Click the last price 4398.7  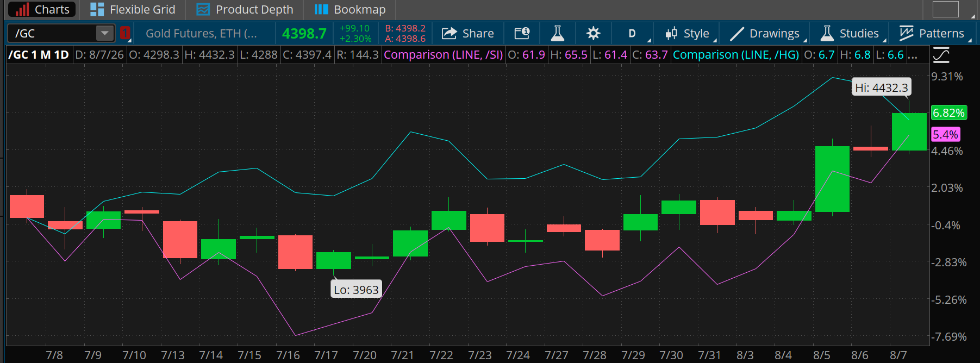pyautogui.click(x=304, y=34)
